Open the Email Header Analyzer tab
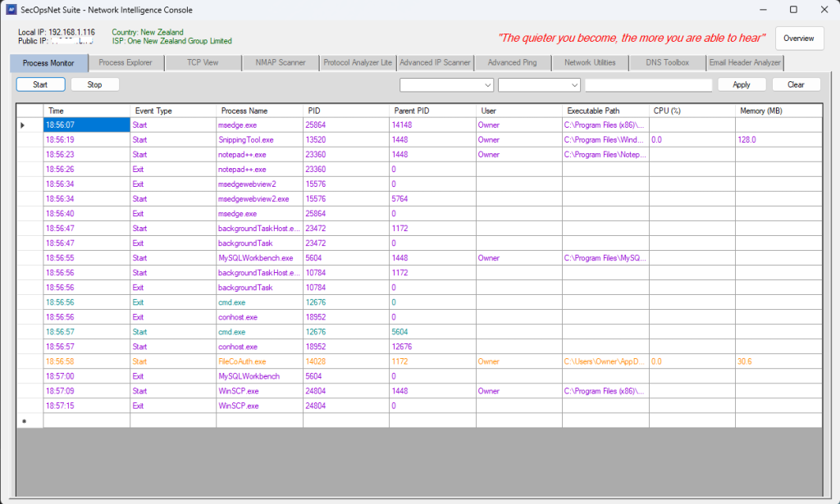 [745, 63]
